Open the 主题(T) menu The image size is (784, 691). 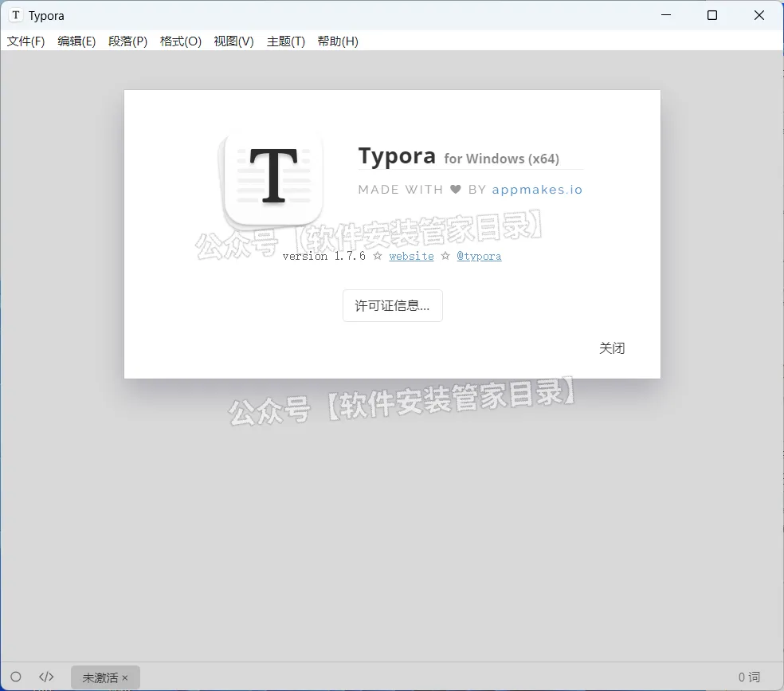pyautogui.click(x=285, y=41)
